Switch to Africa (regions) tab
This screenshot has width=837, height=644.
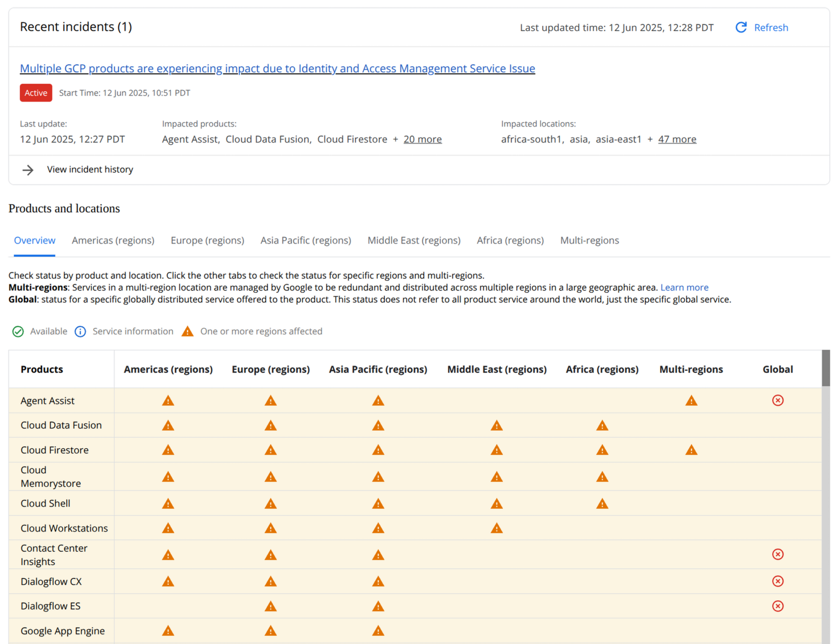pos(510,241)
